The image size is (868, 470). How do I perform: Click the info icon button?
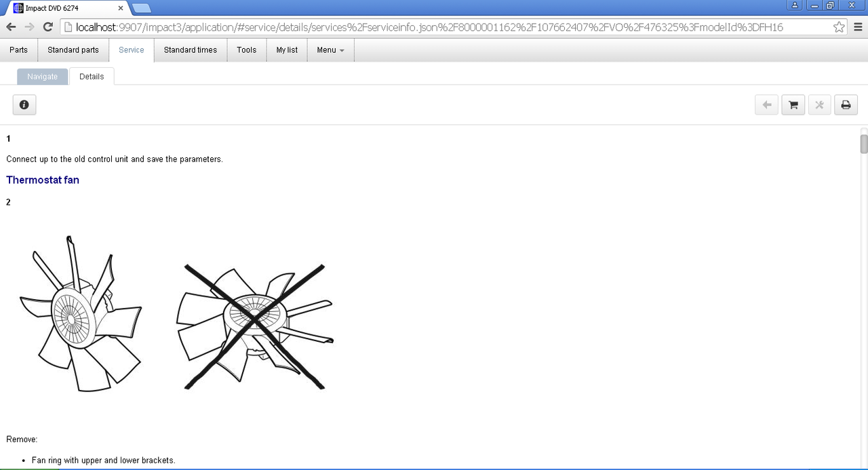pyautogui.click(x=24, y=105)
